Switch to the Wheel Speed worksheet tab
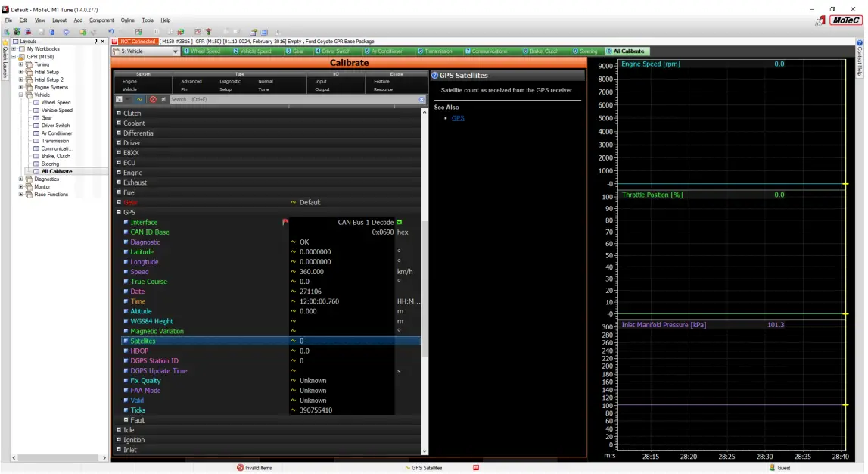Image resolution: width=868 pixels, height=474 pixels. coord(204,51)
